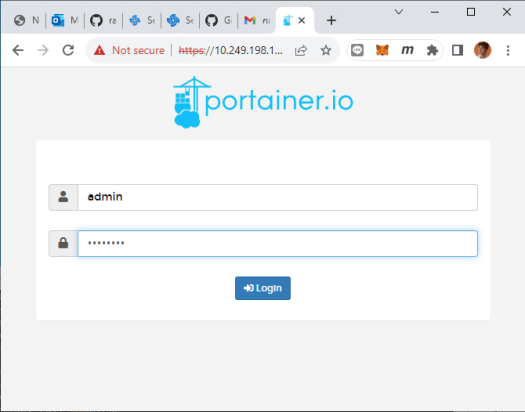525x412 pixels.
Task: Open the side panel toggle
Action: coord(457,50)
